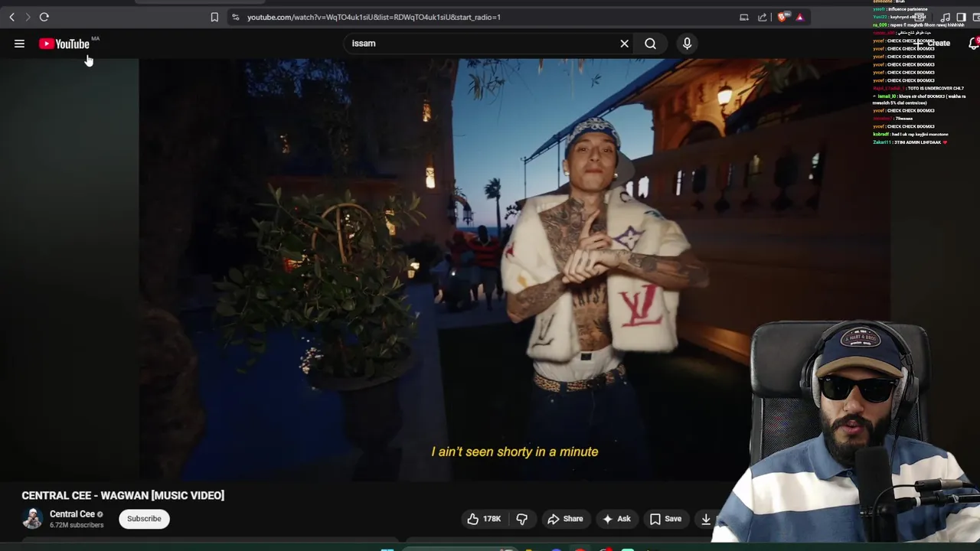Screen dimensions: 980x551
Task: Click the video title CENTRAL CEE - WAGWAN
Action: [123, 496]
